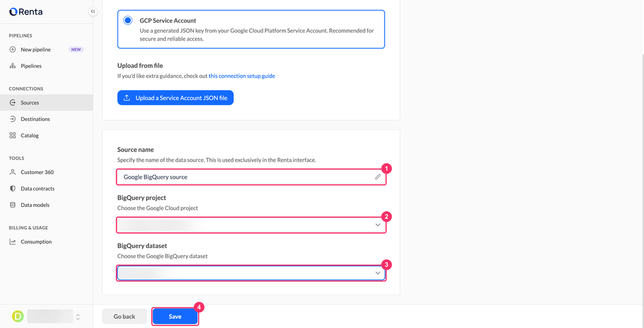Image resolution: width=644 pixels, height=328 pixels.
Task: Open Customer 360 tool
Action: click(47, 172)
